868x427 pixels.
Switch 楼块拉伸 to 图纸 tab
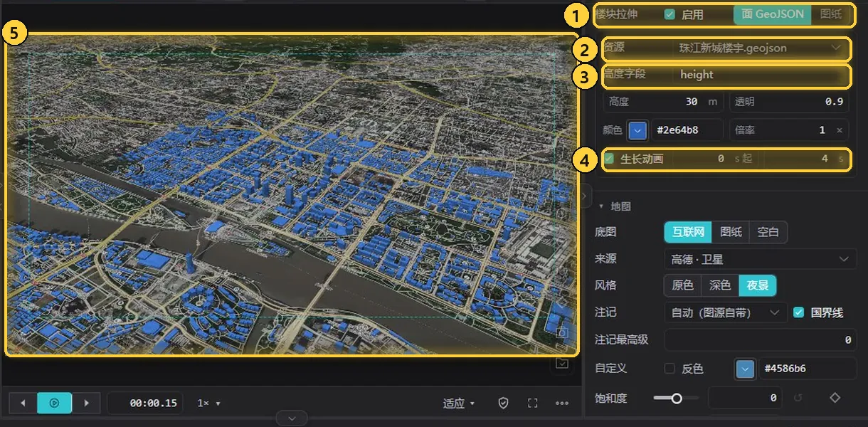[x=830, y=14]
